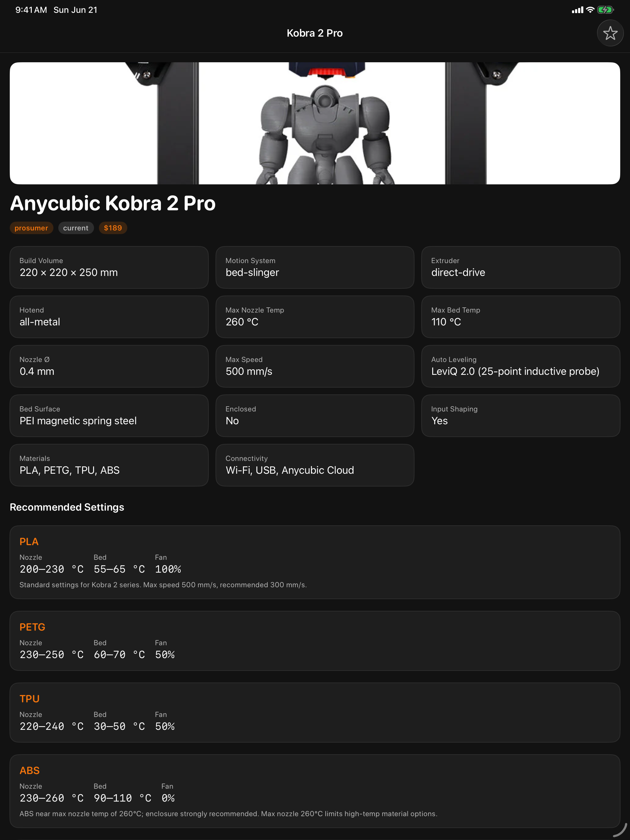
Task: Tap PLA fan value 100%
Action: 168,569
